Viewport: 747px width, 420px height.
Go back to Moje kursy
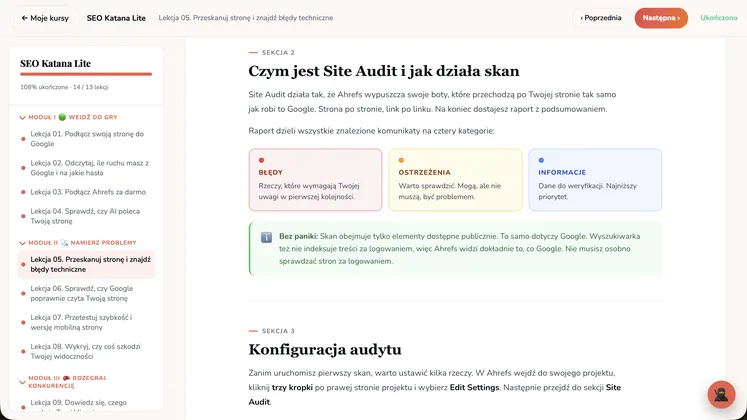(x=45, y=18)
